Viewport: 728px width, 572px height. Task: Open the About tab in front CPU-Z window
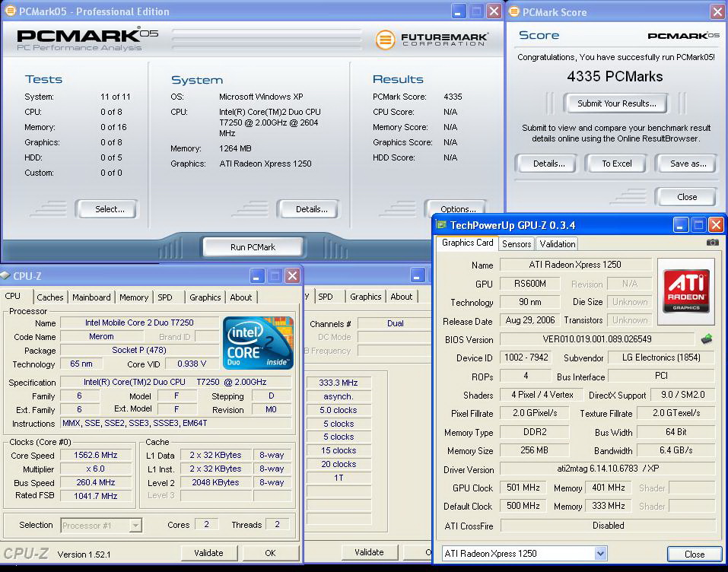[x=241, y=297]
